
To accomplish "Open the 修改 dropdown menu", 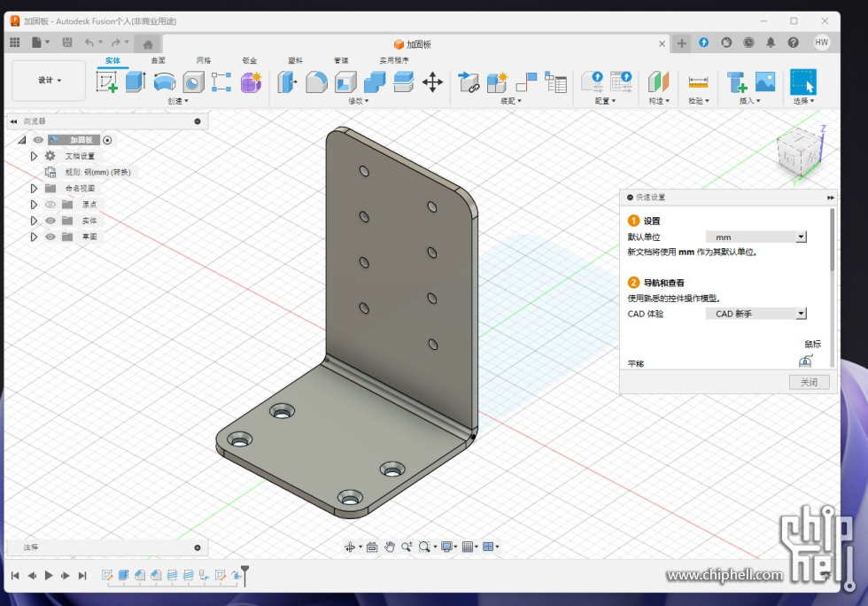I will coord(358,101).
